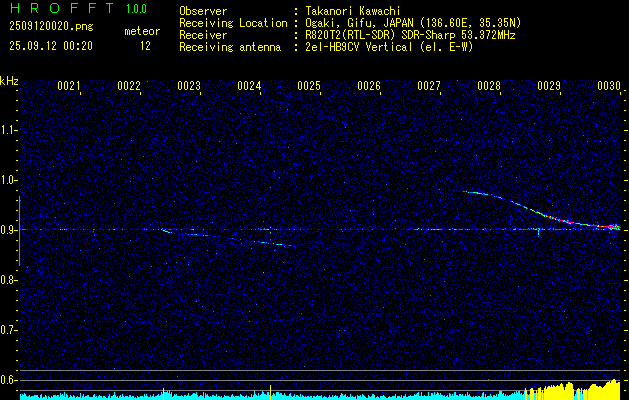This screenshot has height=400, width=629.
Task: Click the 0021 time marker
Action: [x=69, y=86]
